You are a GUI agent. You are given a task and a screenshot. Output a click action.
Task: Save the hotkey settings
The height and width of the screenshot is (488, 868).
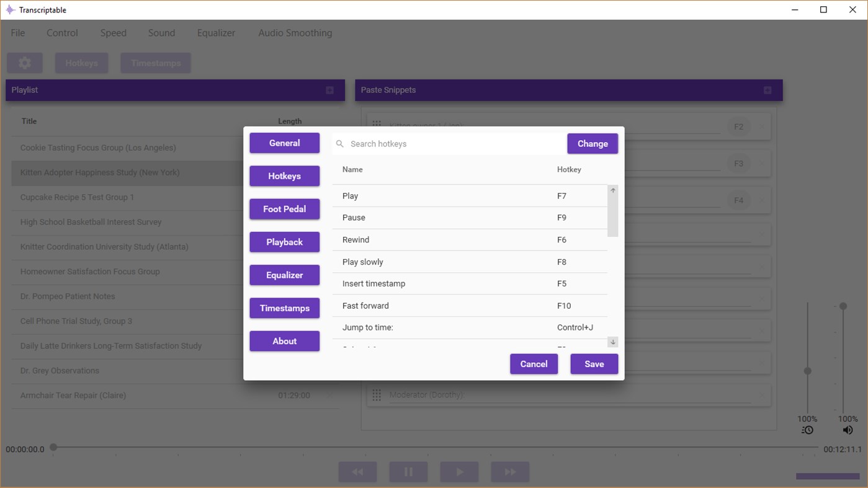click(x=594, y=364)
